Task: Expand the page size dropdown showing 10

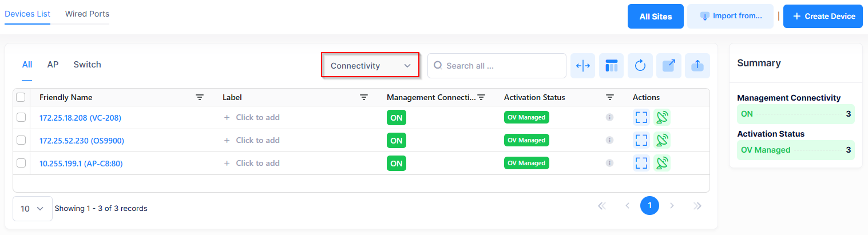Action: point(32,209)
